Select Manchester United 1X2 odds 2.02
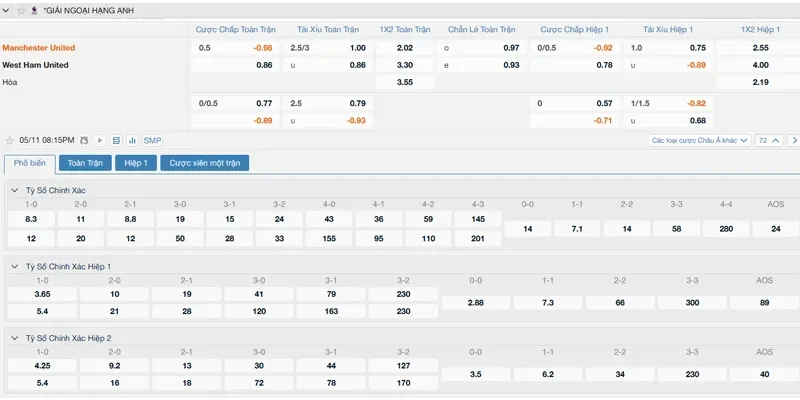800x400 pixels. (405, 48)
